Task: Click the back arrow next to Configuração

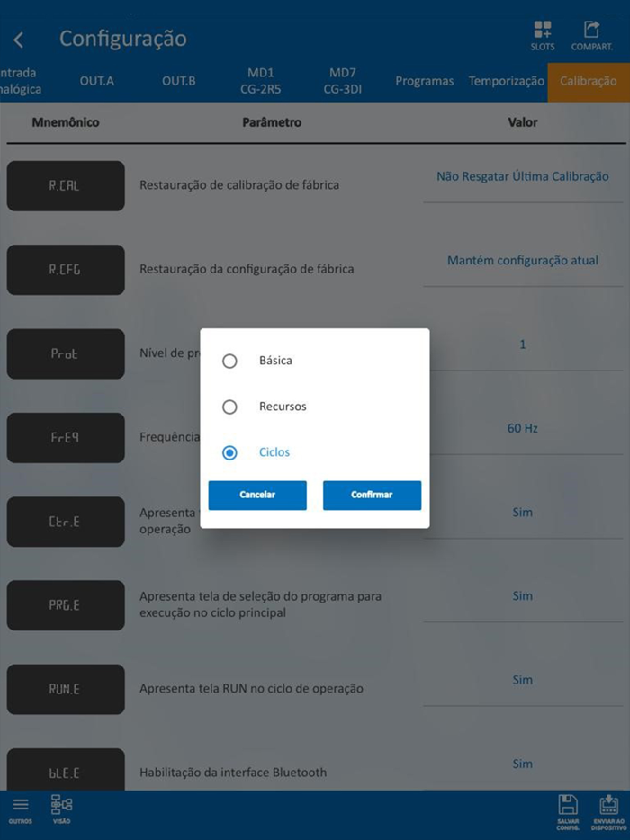Action: coord(20,40)
